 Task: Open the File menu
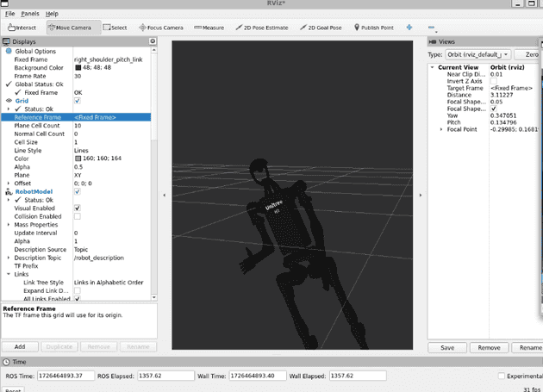9,14
